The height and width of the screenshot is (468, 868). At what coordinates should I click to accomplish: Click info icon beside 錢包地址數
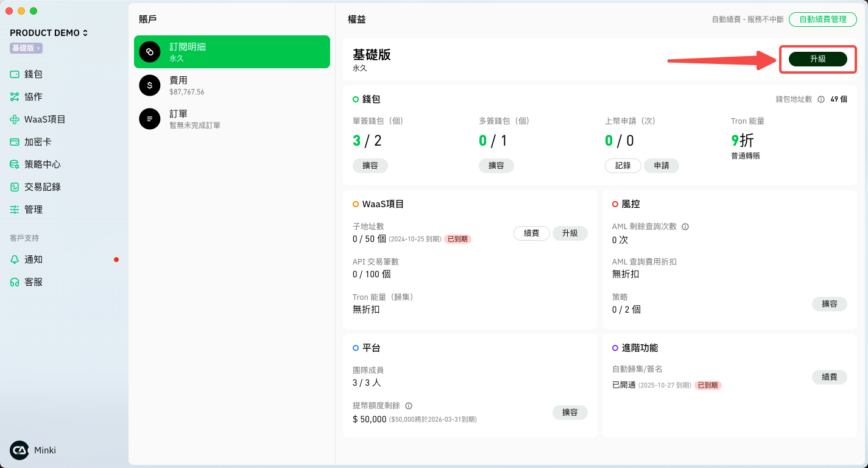[x=821, y=99]
